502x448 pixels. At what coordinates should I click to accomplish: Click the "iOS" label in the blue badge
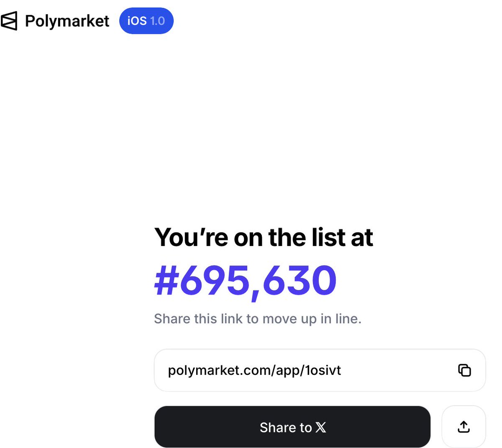point(137,21)
